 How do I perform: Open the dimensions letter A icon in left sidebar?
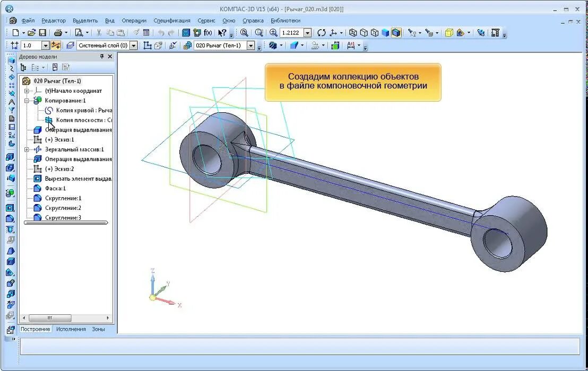(x=12, y=102)
